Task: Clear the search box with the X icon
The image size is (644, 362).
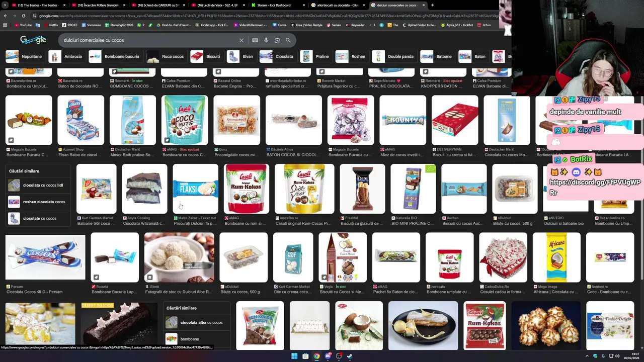Action: click(x=242, y=40)
